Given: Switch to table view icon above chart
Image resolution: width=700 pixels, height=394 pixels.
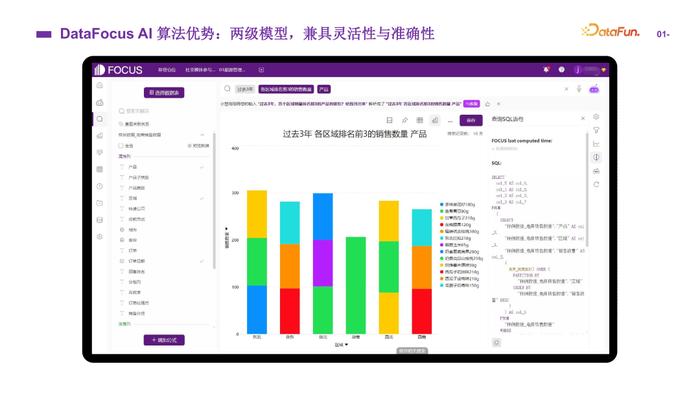Looking at the screenshot, I should click(x=420, y=120).
